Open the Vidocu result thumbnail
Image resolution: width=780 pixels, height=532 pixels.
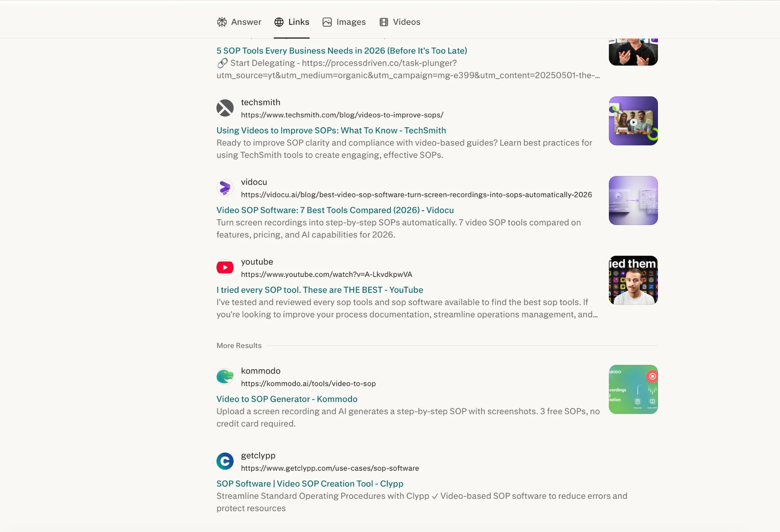[x=633, y=200]
